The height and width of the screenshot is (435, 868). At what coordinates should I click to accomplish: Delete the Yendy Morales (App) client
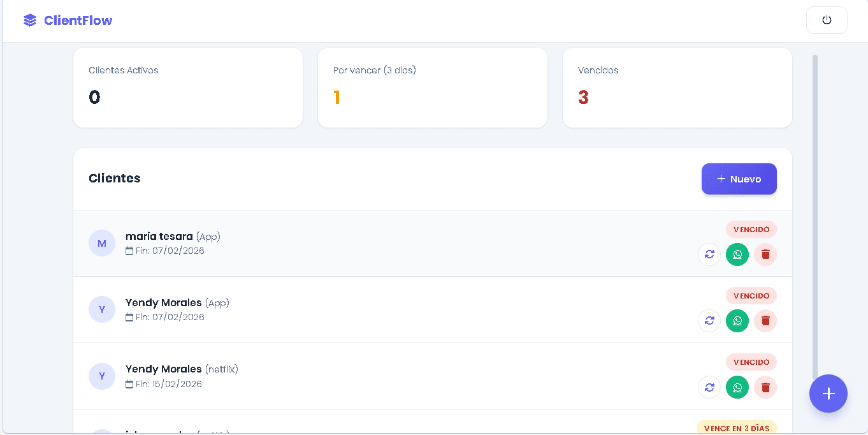point(765,320)
